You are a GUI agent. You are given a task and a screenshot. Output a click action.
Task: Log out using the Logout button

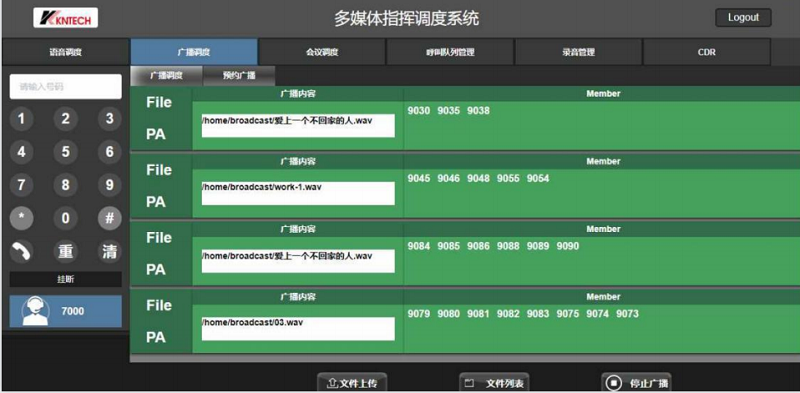[x=743, y=17]
